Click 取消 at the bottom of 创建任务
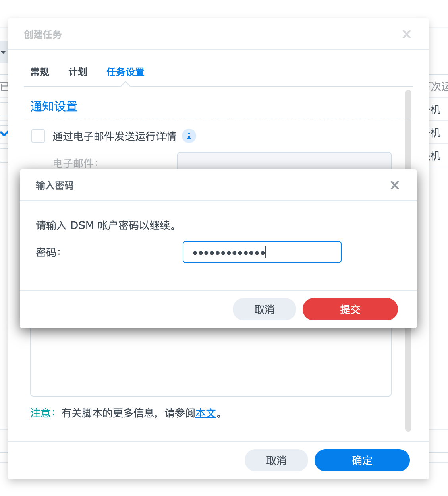This screenshot has height=496, width=448. (276, 460)
